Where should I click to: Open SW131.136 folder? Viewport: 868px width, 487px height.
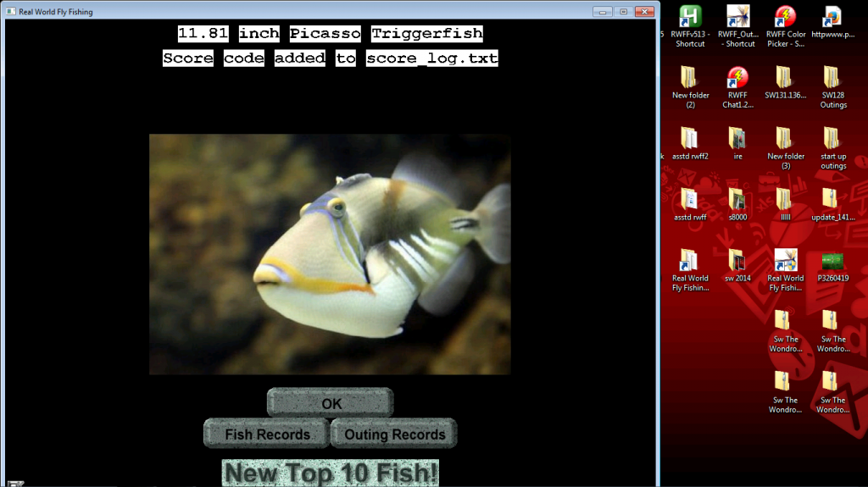point(786,83)
